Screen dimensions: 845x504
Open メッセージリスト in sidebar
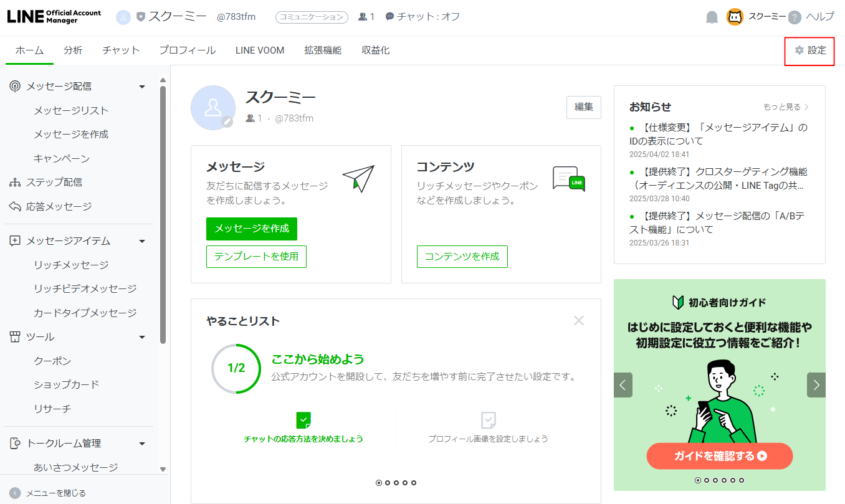pos(71,110)
